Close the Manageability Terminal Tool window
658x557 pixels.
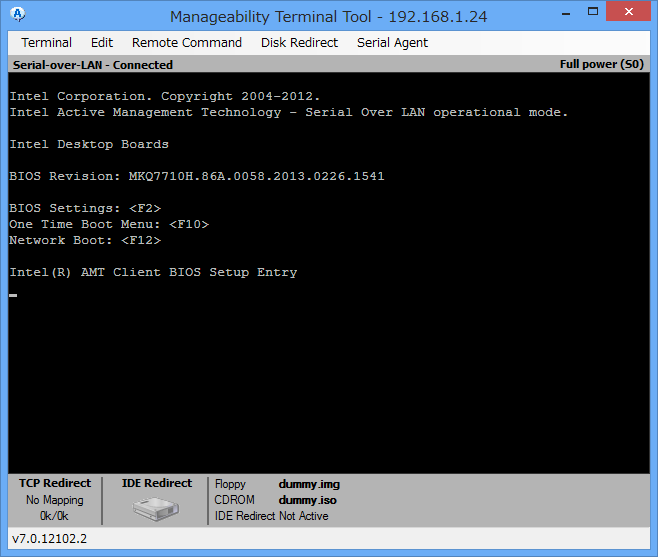pyautogui.click(x=629, y=12)
